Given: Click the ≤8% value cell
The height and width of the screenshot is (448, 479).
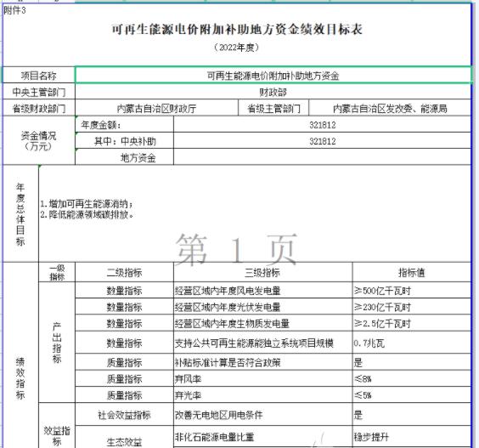Looking at the screenshot, I should tap(412, 378).
